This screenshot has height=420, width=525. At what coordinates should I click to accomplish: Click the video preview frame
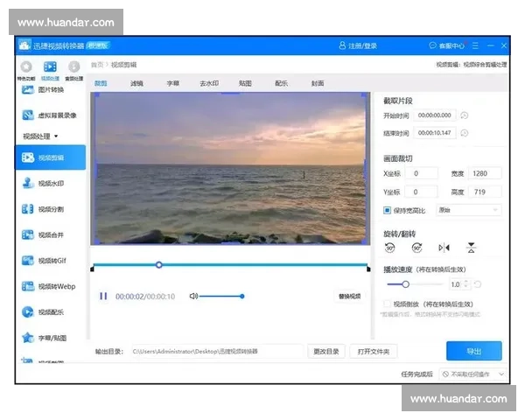230,169
